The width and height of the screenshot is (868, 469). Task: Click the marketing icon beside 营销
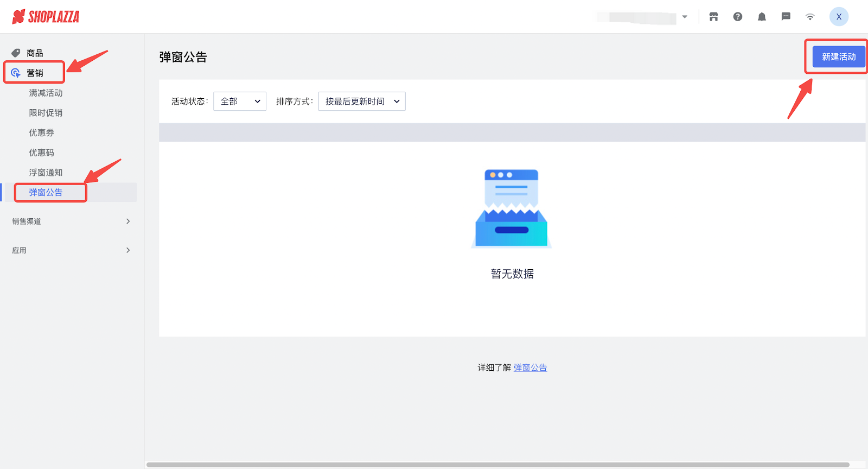[x=16, y=73]
